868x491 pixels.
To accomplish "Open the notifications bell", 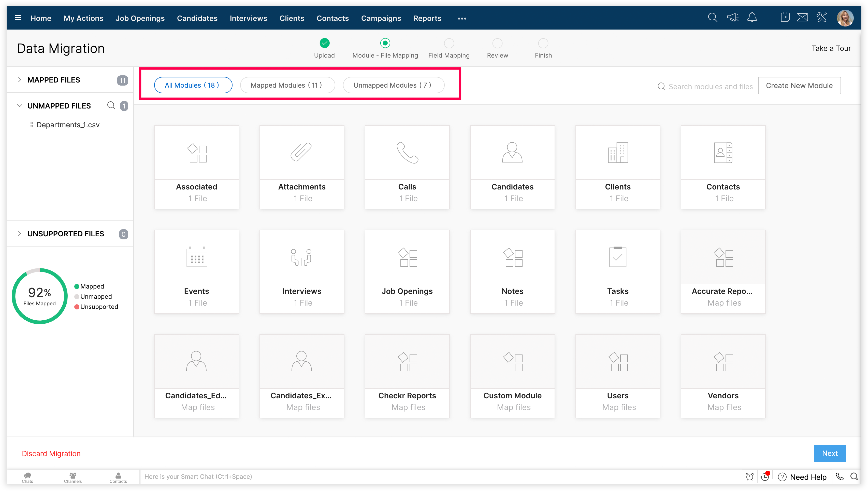I will 752,18.
